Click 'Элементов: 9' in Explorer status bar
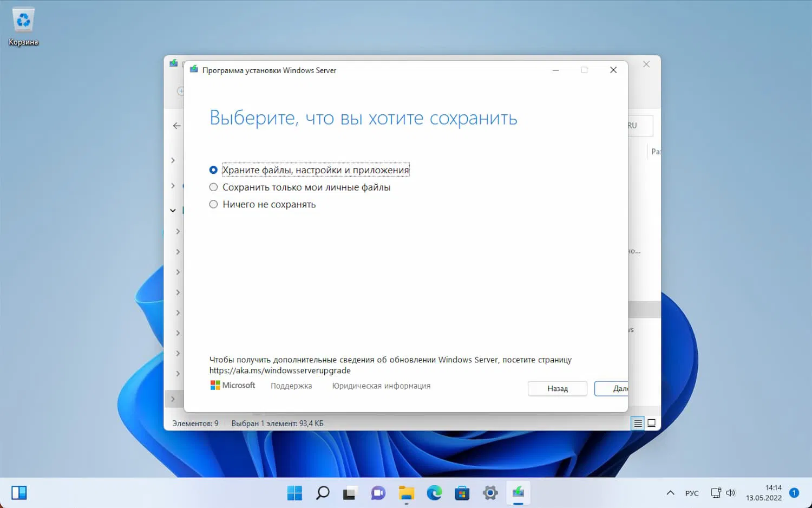This screenshot has height=508, width=812. click(x=195, y=424)
